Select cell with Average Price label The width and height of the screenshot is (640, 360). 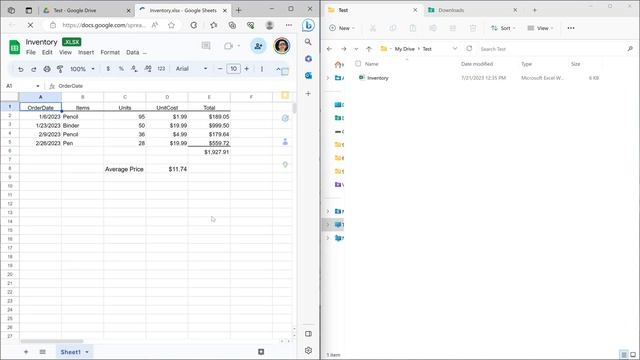click(x=124, y=169)
